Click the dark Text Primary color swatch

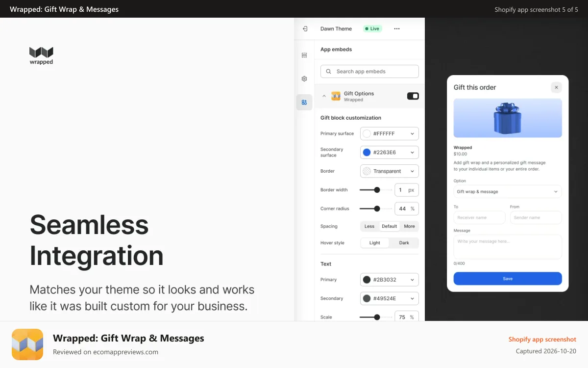367,280
